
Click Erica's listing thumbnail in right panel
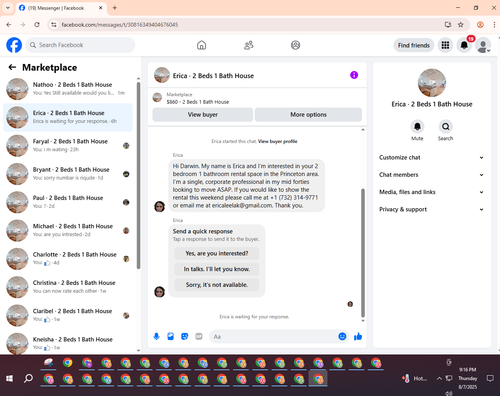point(432,83)
